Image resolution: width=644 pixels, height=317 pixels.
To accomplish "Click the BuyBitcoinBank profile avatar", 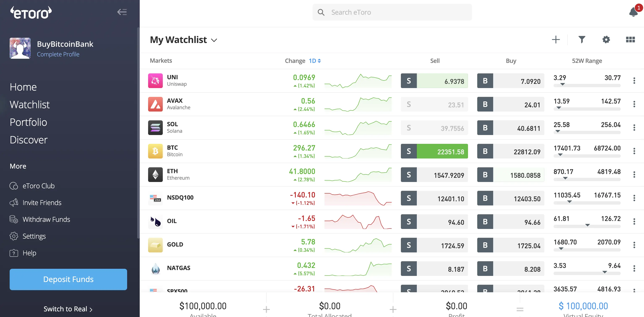I will click(20, 48).
